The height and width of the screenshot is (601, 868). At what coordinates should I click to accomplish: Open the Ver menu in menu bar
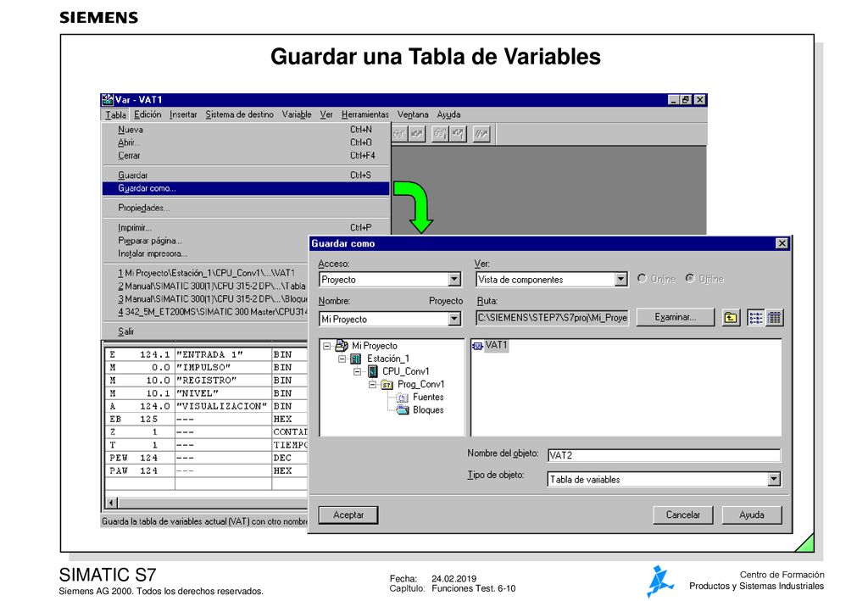(326, 114)
